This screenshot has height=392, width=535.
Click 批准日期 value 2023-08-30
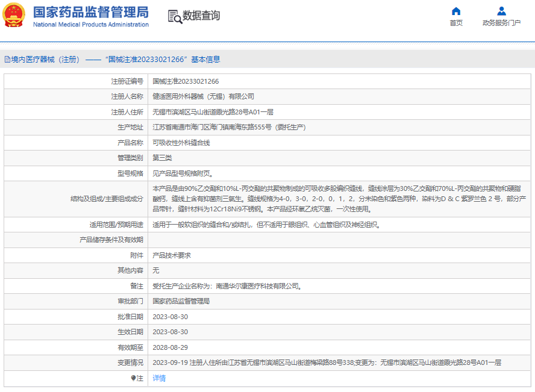(171, 317)
